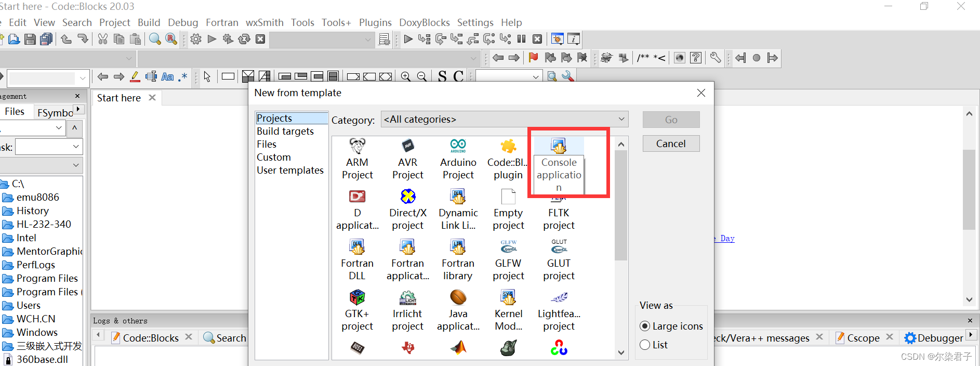980x366 pixels.
Task: Pick the GTK+ project template
Action: coord(357,310)
